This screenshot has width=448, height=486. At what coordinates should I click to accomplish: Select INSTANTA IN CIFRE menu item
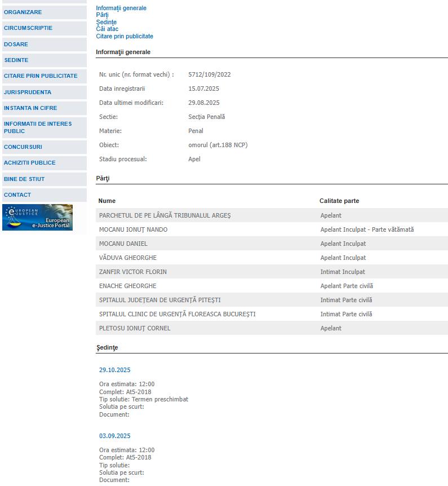pyautogui.click(x=30, y=108)
